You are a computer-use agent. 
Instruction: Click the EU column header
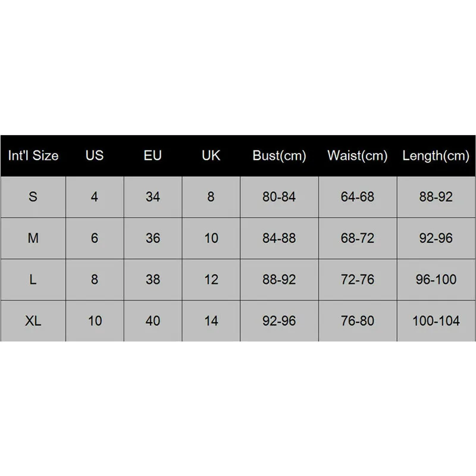click(153, 156)
